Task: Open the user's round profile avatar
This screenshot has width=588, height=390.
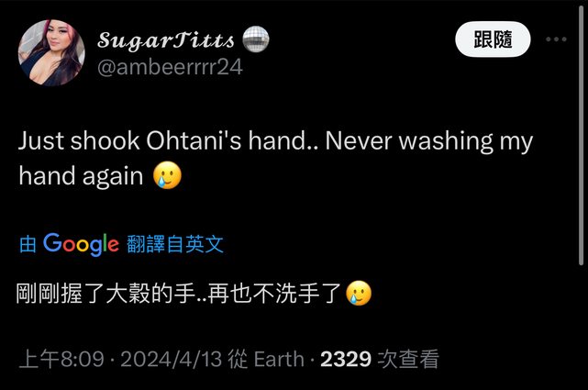Action: pyautogui.click(x=51, y=52)
